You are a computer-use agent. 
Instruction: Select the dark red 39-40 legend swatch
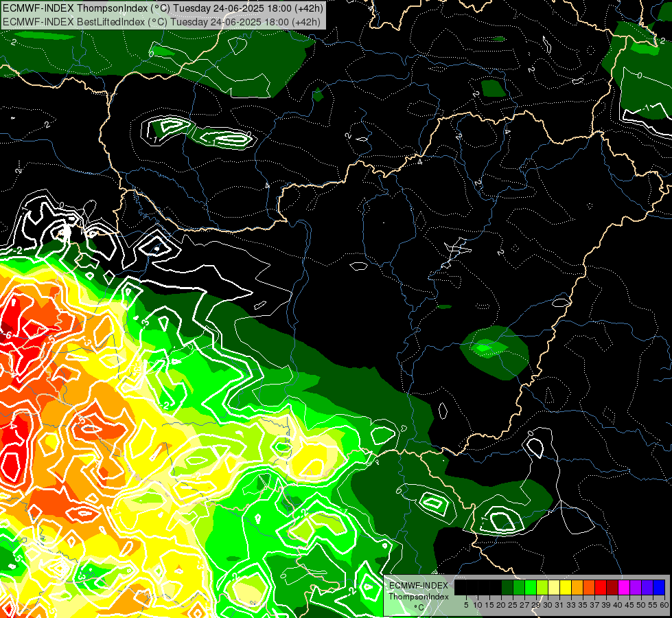[612, 588]
